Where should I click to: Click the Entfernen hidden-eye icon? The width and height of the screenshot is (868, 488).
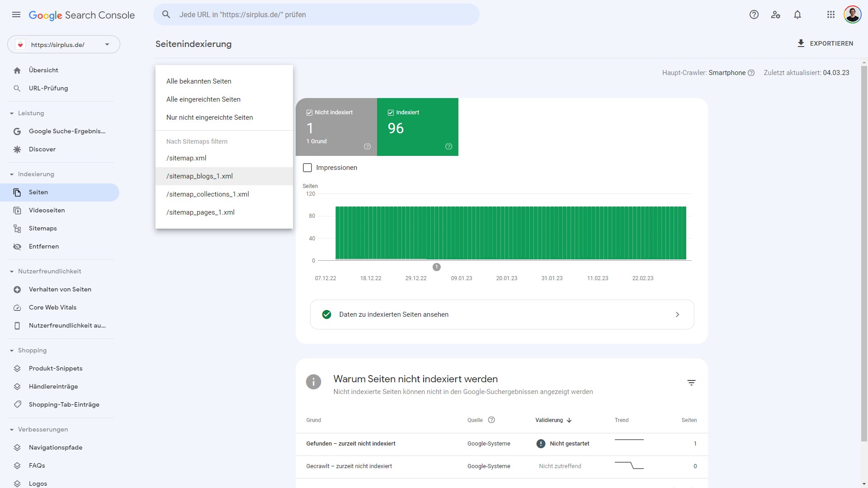click(x=17, y=247)
